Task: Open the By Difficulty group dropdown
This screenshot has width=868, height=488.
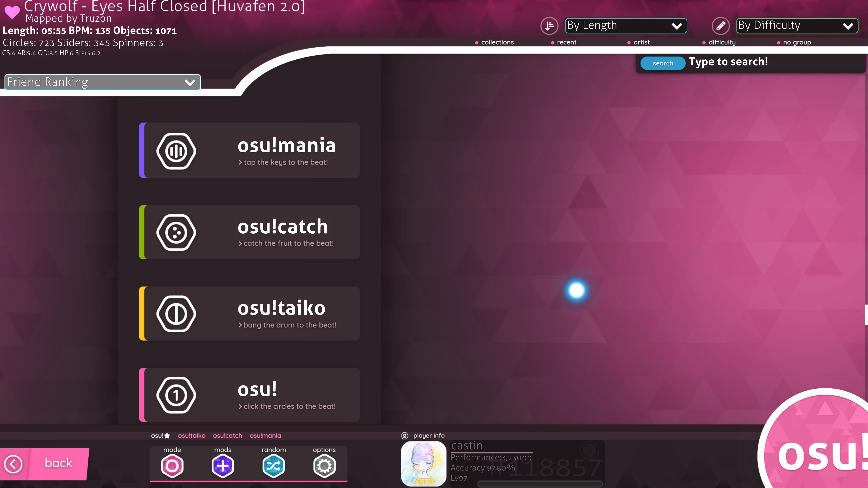Action: point(797,26)
